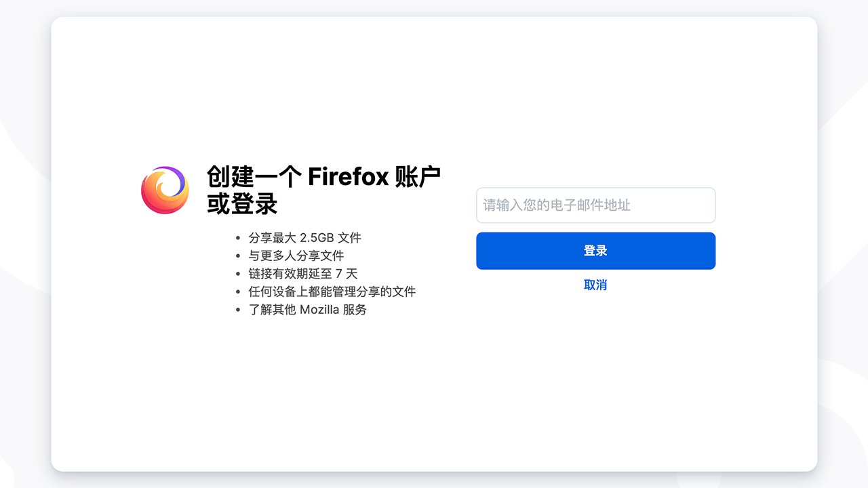The image size is (868, 488).
Task: Select the 了解其他 Mozilla 服务 list item
Action: [307, 310]
